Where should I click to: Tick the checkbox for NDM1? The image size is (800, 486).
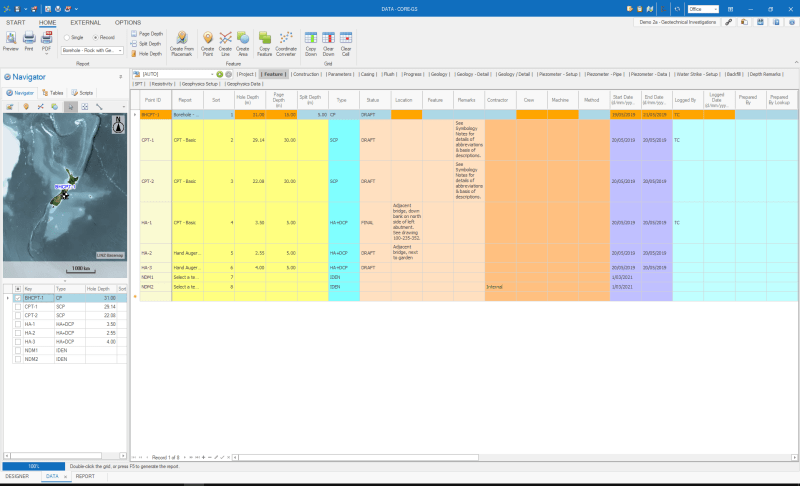pyautogui.click(x=18, y=350)
